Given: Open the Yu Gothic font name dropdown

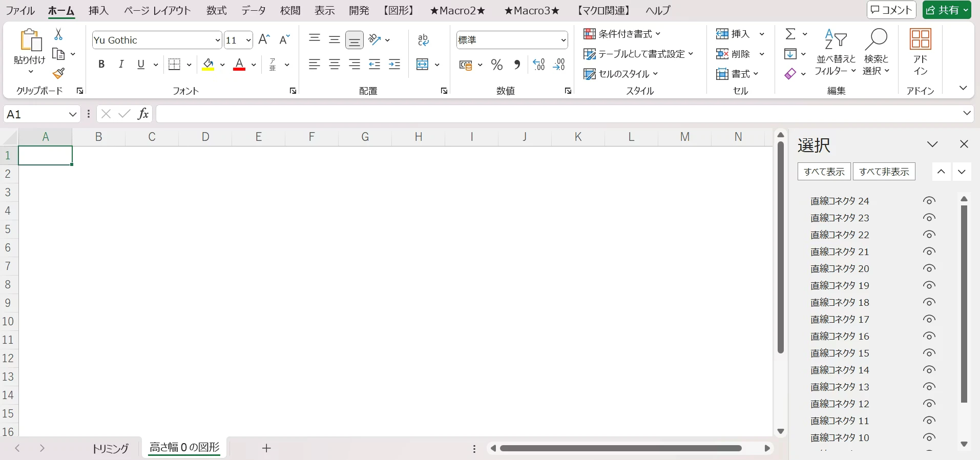Looking at the screenshot, I should click(217, 40).
